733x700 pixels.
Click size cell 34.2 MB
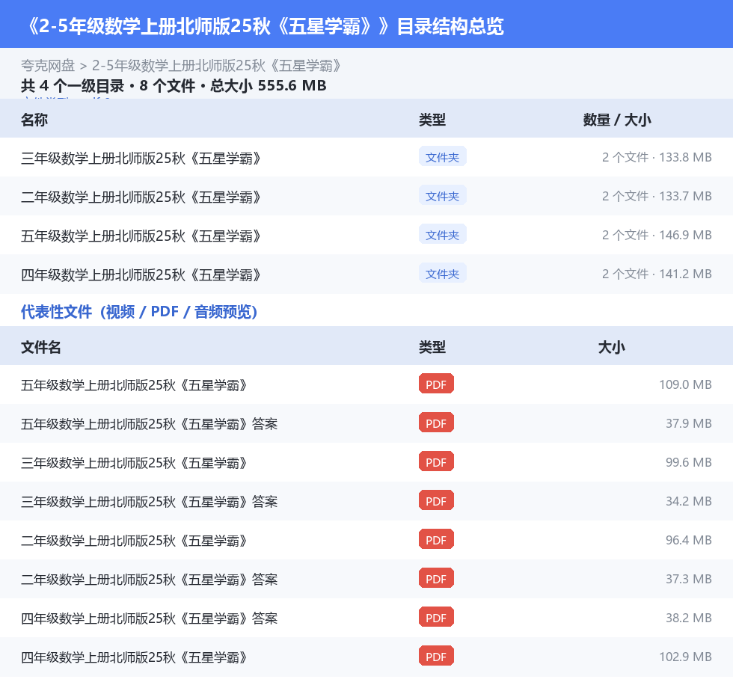pyautogui.click(x=689, y=501)
